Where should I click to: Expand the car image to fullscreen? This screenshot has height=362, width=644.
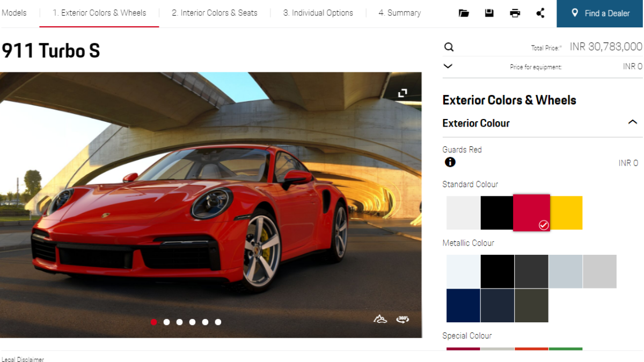pos(402,93)
